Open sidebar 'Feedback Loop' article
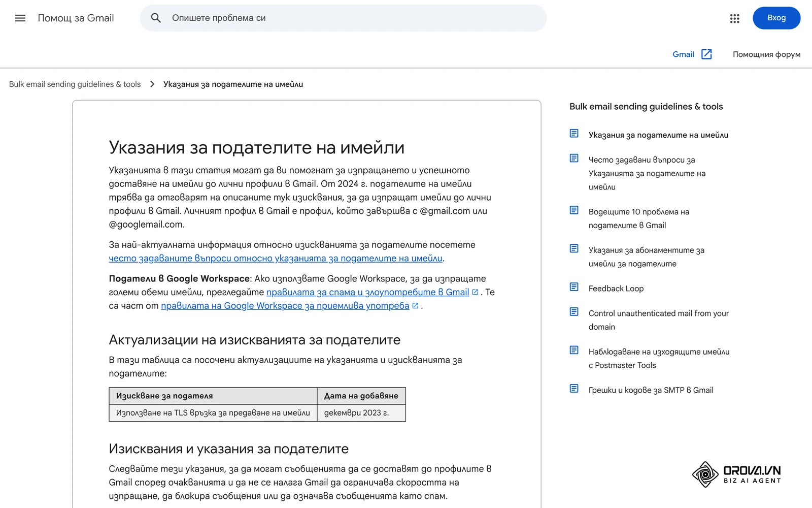Viewport: 812px width, 508px height. pos(616,289)
